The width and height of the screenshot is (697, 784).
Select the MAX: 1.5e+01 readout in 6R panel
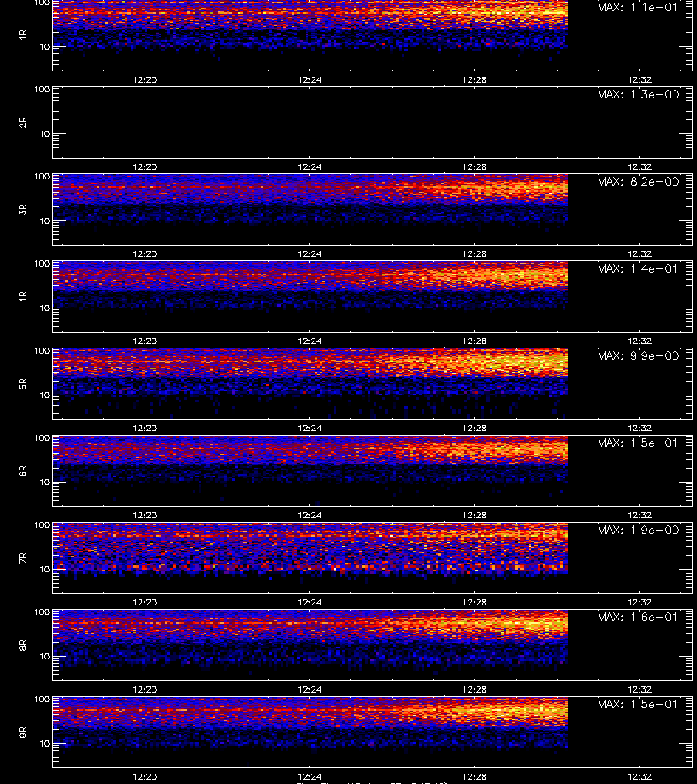[x=638, y=443]
